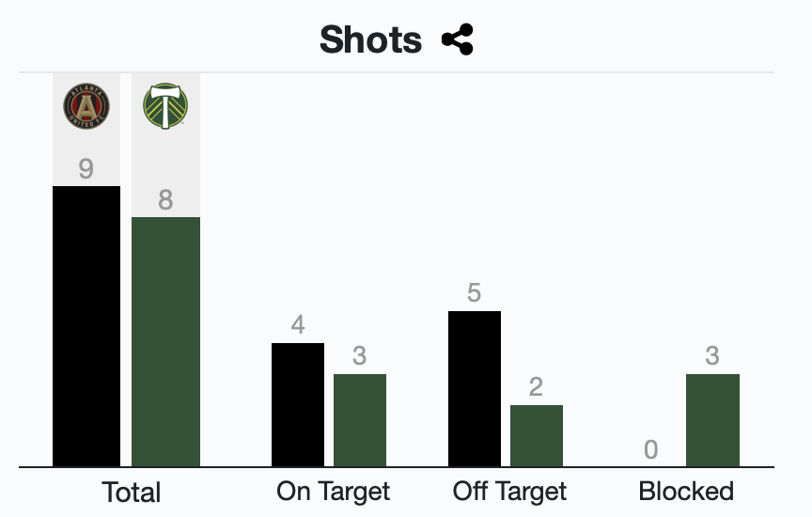This screenshot has height=517, width=812.
Task: Click the Atlanta United team logo
Action: pos(86,105)
